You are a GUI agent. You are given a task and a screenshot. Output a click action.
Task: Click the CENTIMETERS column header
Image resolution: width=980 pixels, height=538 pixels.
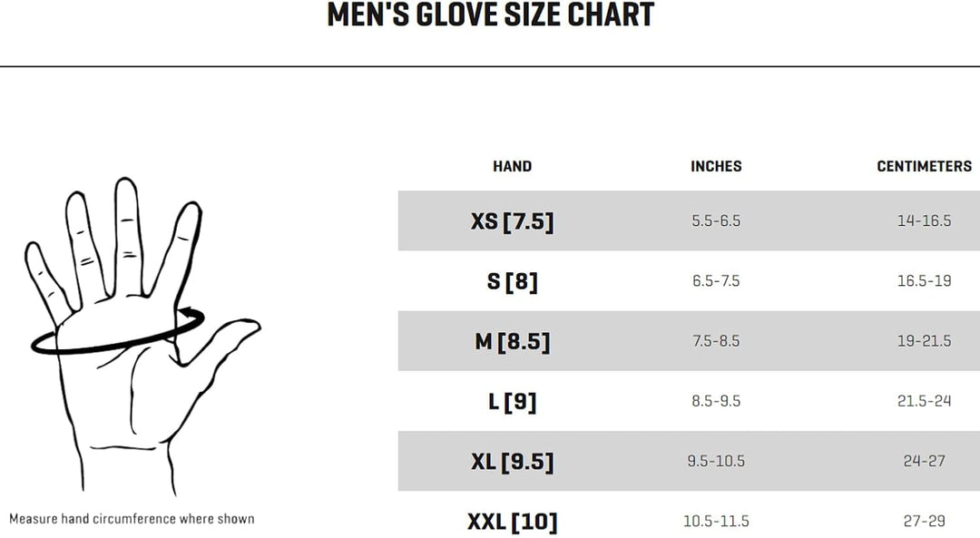tap(924, 166)
